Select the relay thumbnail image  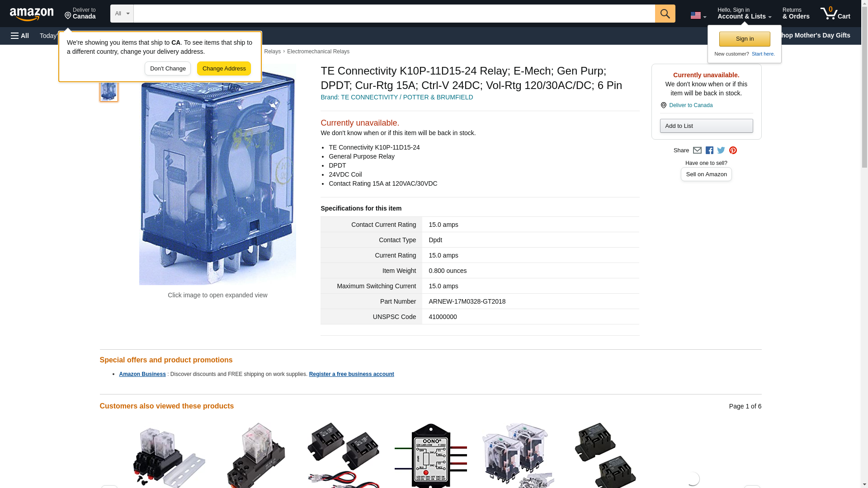pyautogui.click(x=109, y=89)
